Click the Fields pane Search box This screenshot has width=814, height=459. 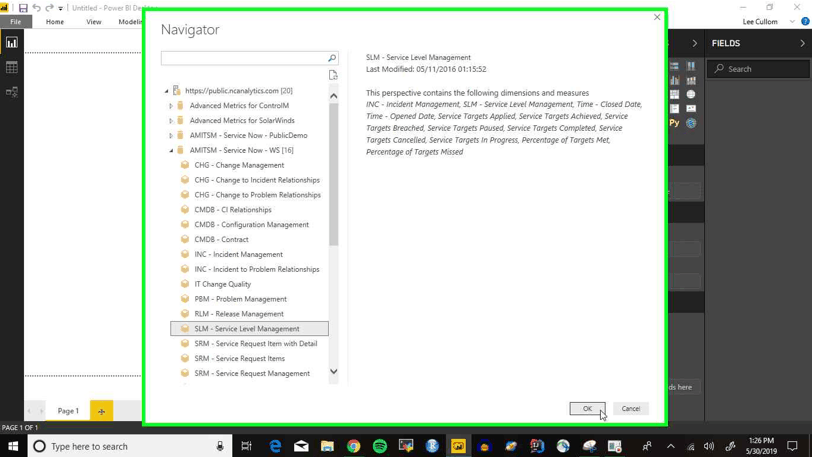click(x=758, y=69)
